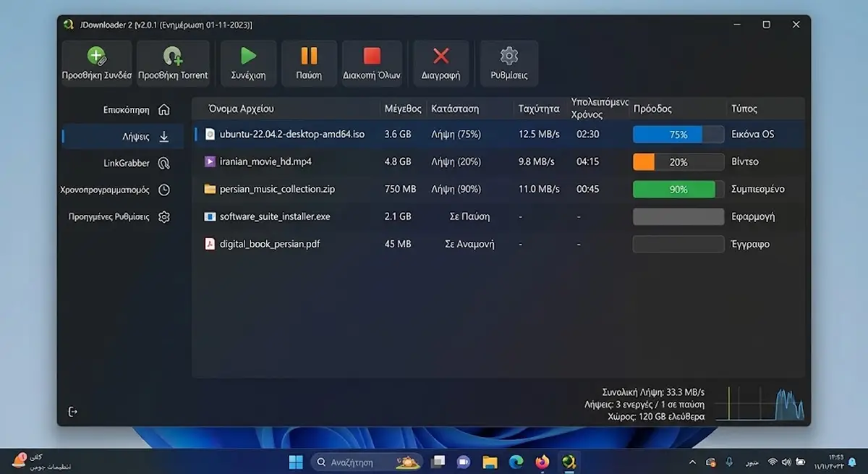
Task: Click the Wi-Fi network tray icon
Action: (x=773, y=462)
